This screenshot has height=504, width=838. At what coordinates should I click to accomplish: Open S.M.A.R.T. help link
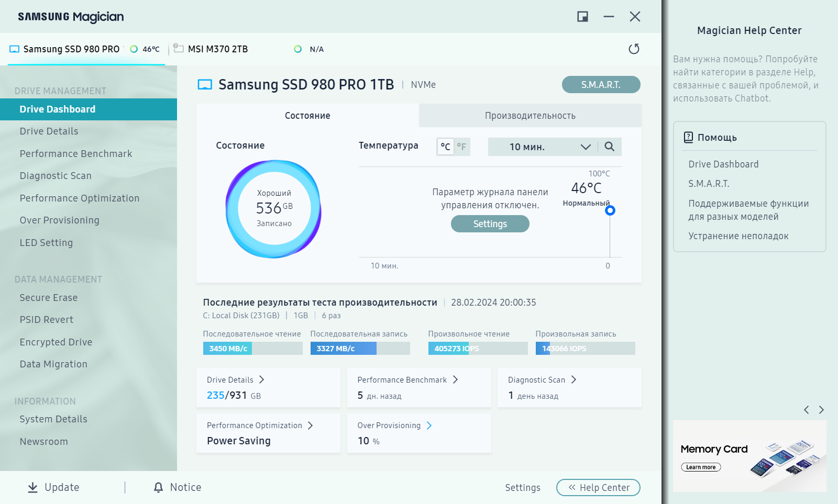(709, 184)
